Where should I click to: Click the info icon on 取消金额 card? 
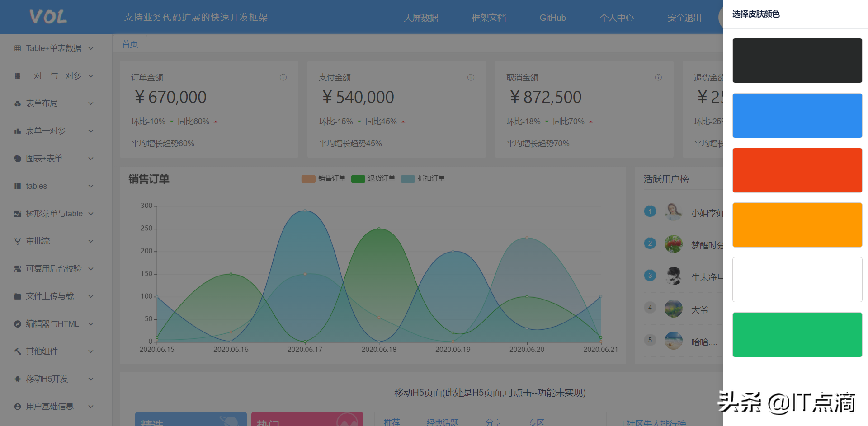(x=658, y=77)
